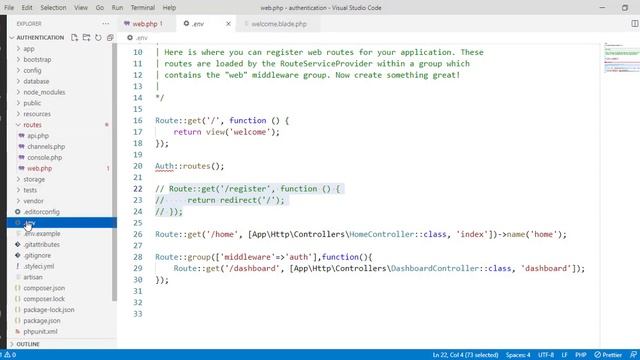640x360 pixels.
Task: Collapse the routes folder
Action: 18,125
